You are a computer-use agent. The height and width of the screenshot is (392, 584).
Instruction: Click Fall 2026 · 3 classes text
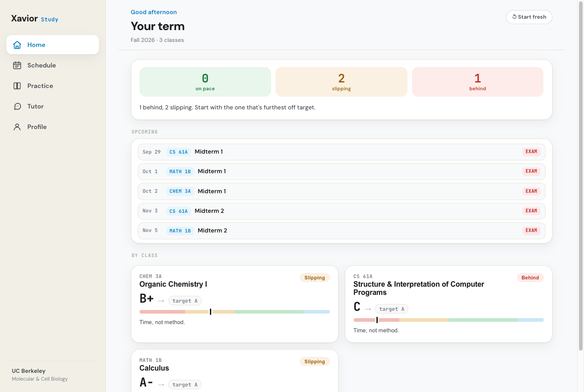[x=157, y=40]
